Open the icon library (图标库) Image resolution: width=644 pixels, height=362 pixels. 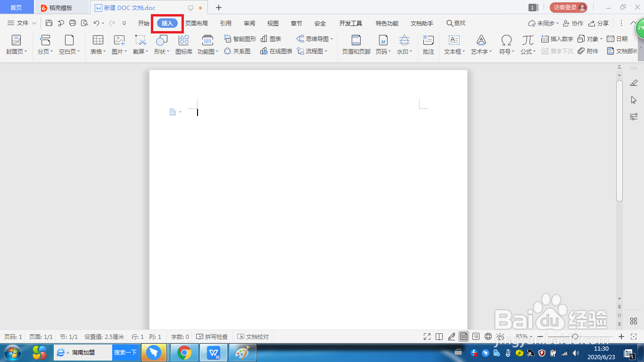[x=184, y=45]
